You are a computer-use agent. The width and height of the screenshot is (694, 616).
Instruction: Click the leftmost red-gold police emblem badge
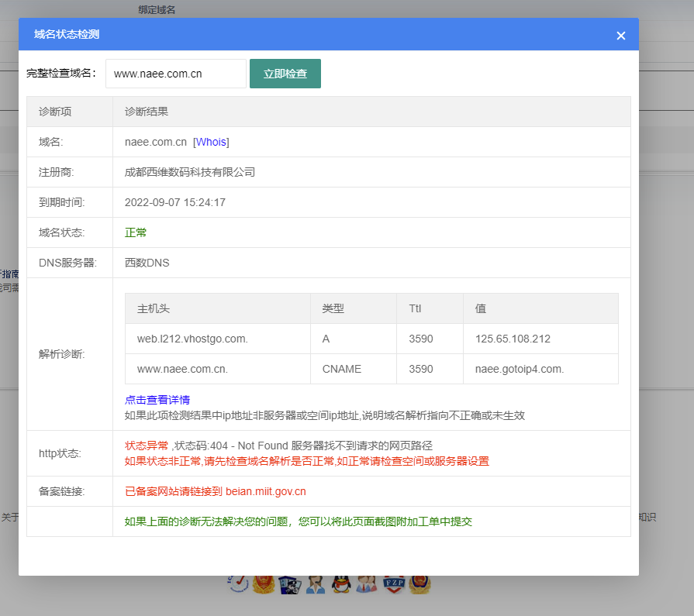click(x=263, y=584)
